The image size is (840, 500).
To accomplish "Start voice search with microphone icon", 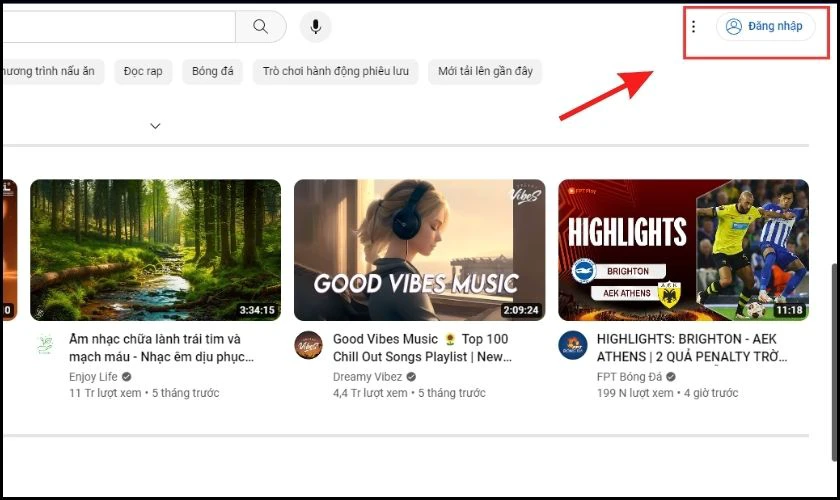I will tap(316, 26).
